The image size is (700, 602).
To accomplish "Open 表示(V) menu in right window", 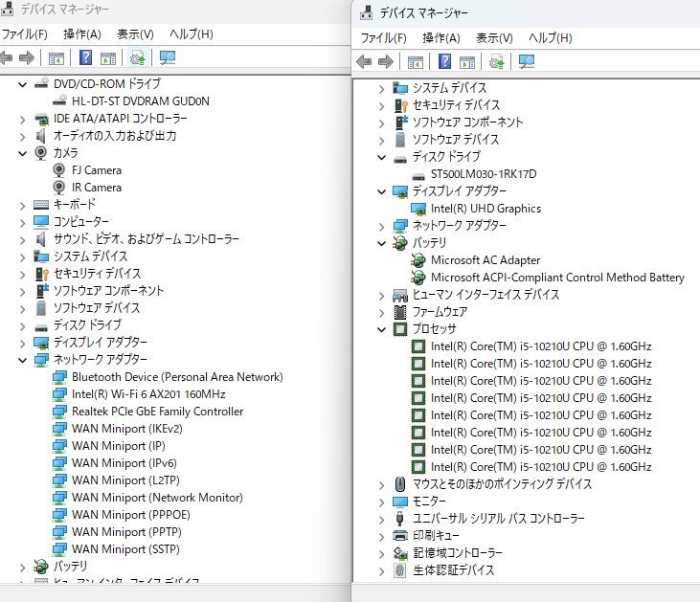I will point(494,38).
